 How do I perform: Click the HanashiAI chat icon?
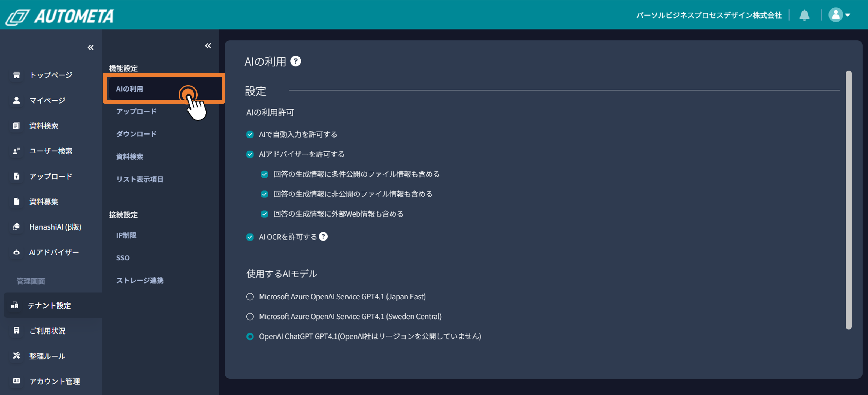coord(17,227)
